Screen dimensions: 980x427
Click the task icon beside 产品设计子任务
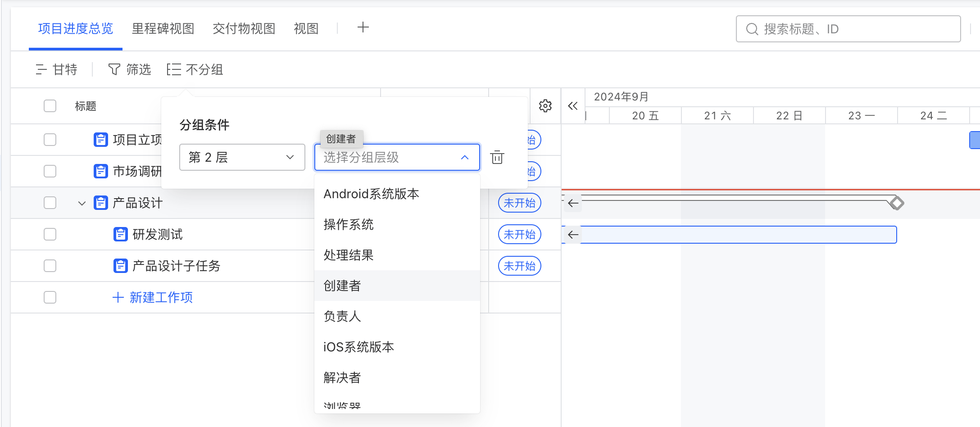[120, 266]
